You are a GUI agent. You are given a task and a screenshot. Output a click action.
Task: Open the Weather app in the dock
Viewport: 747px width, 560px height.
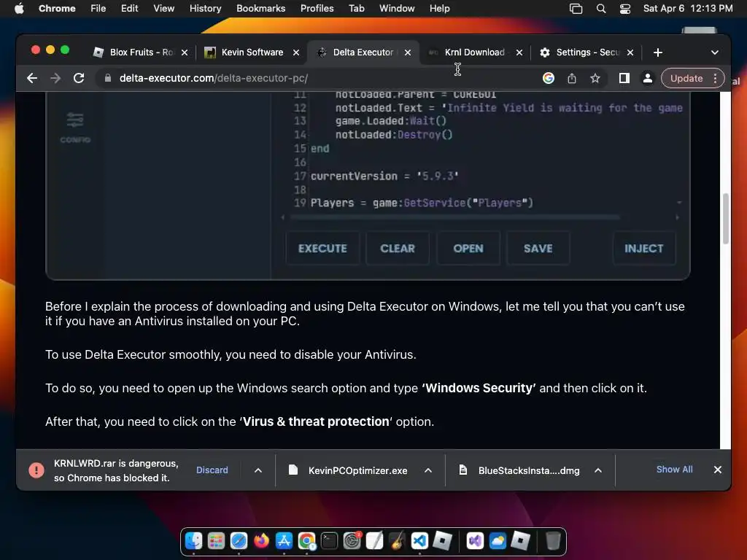coord(498,541)
